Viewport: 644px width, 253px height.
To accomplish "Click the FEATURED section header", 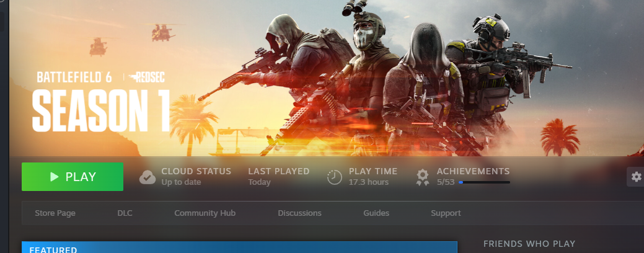I will tap(53, 249).
